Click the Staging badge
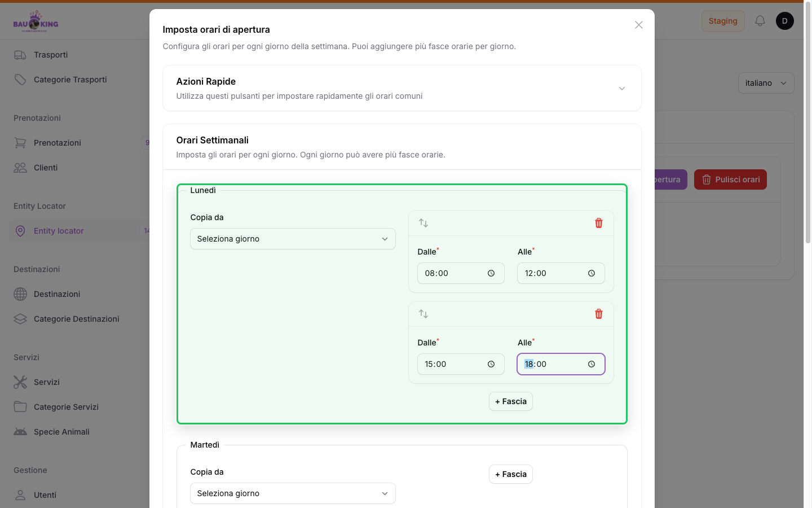 723,21
